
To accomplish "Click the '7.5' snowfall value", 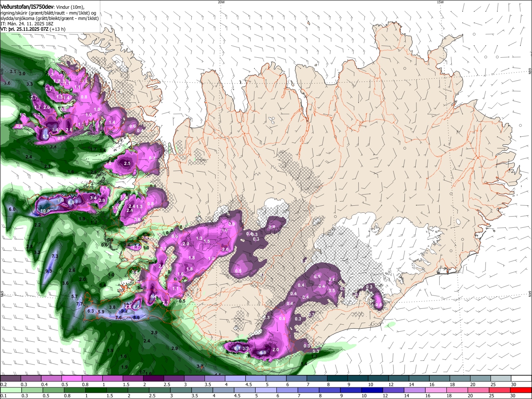I will point(136,307).
